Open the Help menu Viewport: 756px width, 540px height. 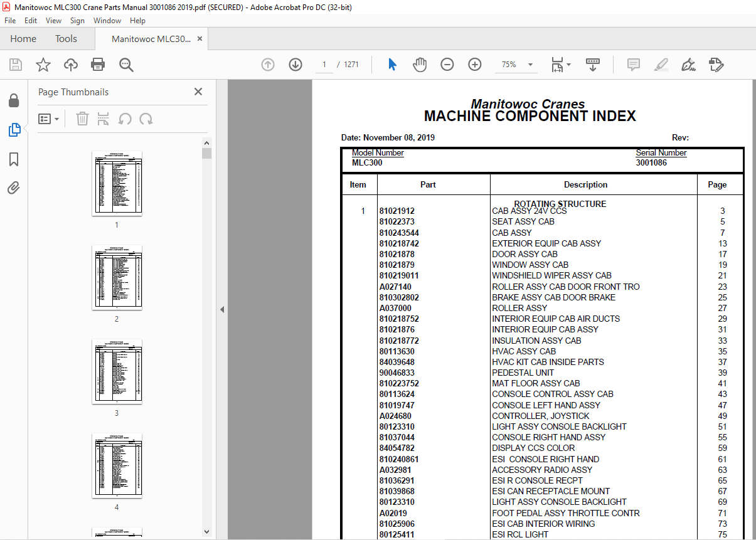click(137, 21)
